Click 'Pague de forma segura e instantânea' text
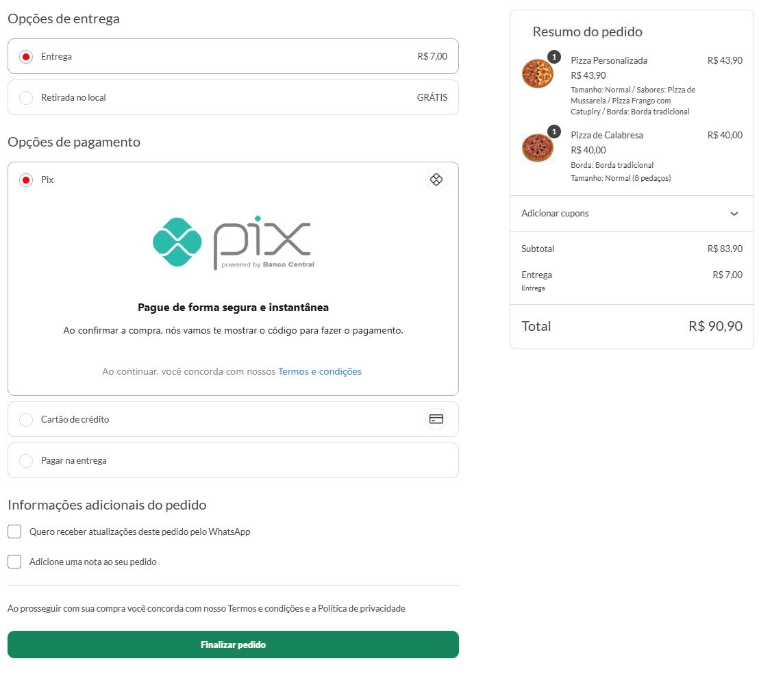759x700 pixels. point(234,308)
